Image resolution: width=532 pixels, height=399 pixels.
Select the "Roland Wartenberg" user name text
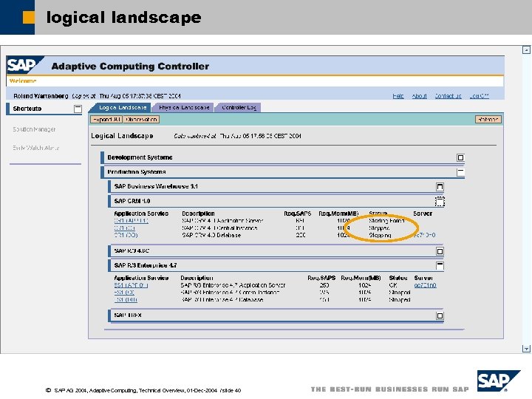click(x=41, y=96)
